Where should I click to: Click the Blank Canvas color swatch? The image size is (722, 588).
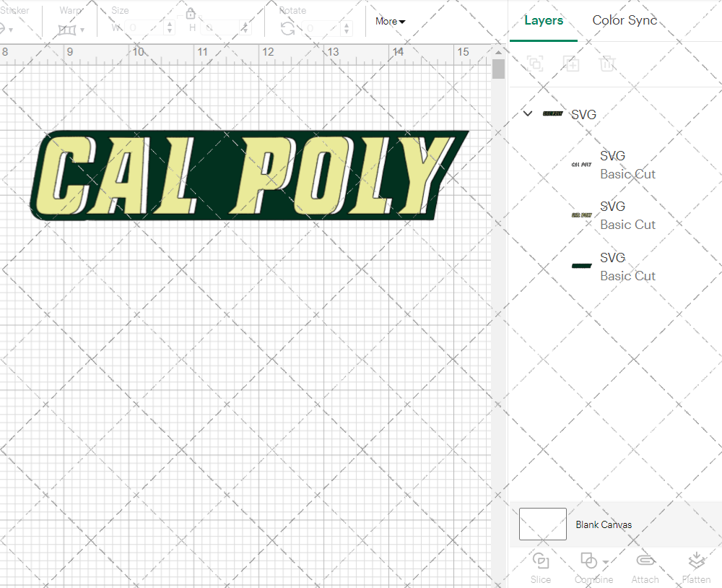pyautogui.click(x=542, y=524)
